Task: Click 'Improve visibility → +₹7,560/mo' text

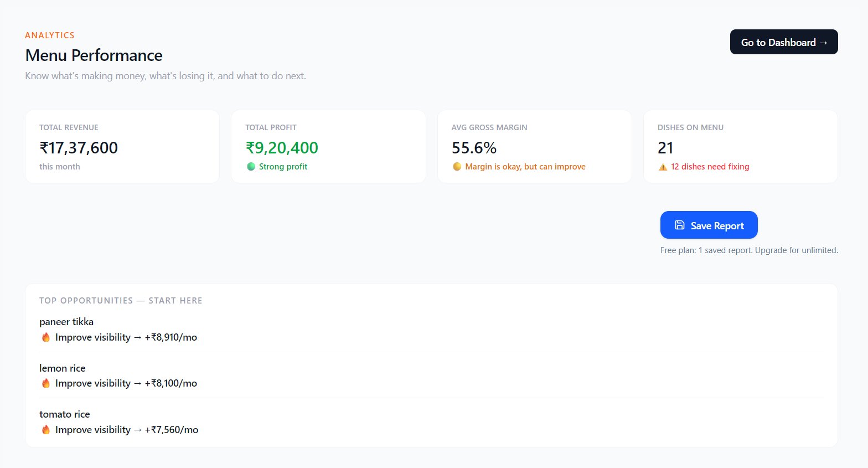Action: click(127, 430)
